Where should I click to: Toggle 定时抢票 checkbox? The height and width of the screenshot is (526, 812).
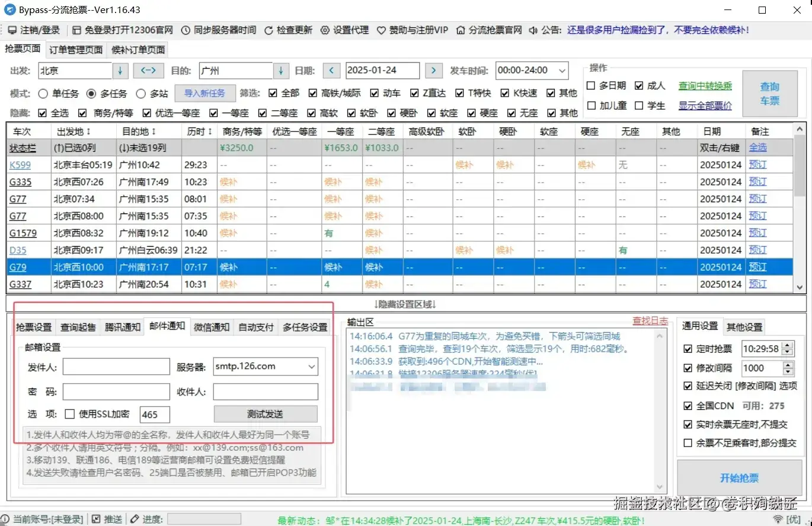(x=688, y=349)
